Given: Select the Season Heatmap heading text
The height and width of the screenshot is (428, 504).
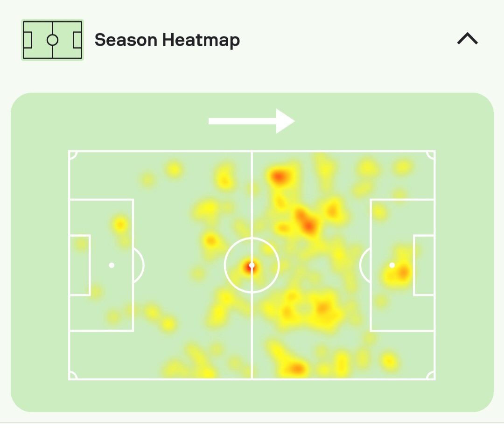Looking at the screenshot, I should pos(167,40).
